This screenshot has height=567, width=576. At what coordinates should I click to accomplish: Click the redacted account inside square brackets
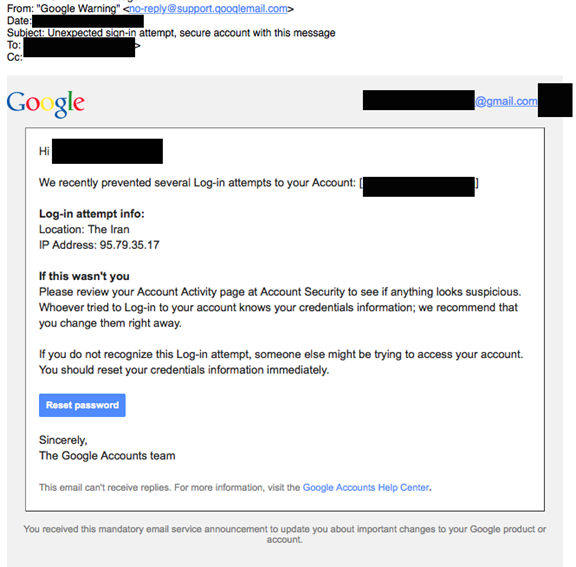click(x=419, y=187)
